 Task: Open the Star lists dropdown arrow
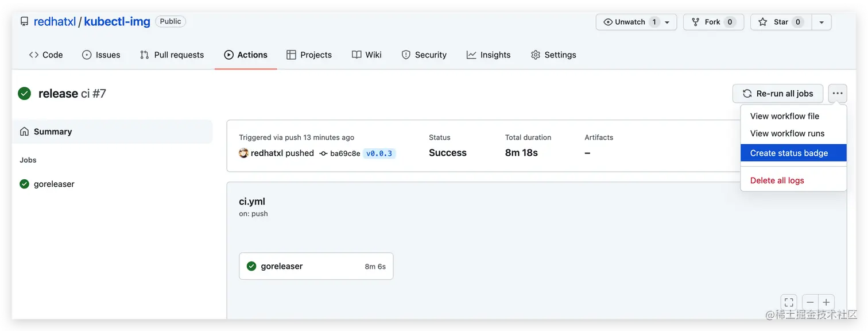coord(821,22)
